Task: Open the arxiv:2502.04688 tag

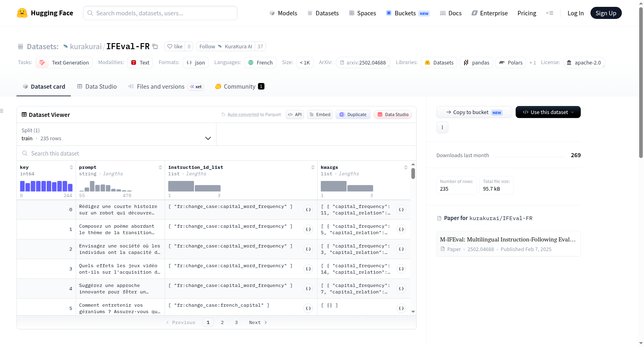Action: pyautogui.click(x=363, y=62)
